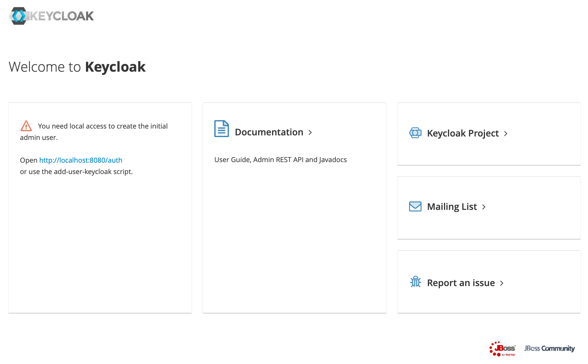The image size is (588, 364).
Task: Open the Documentation link
Action: coord(269,132)
